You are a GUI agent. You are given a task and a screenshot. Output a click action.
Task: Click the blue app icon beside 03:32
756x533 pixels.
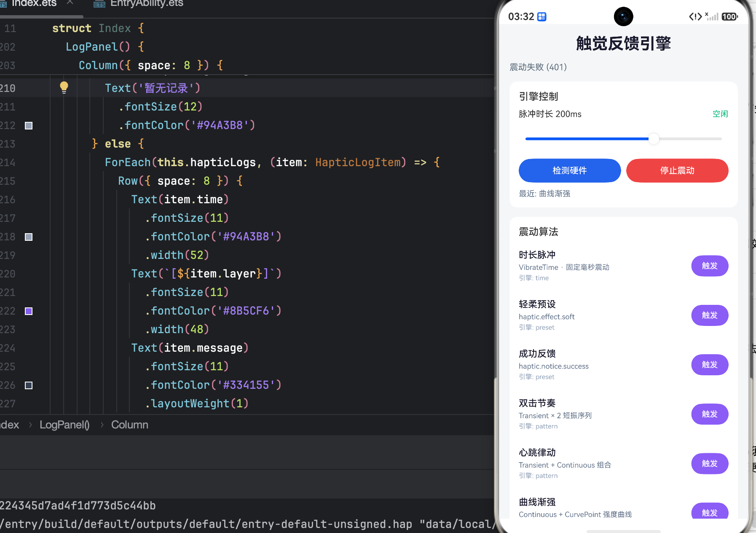click(542, 16)
